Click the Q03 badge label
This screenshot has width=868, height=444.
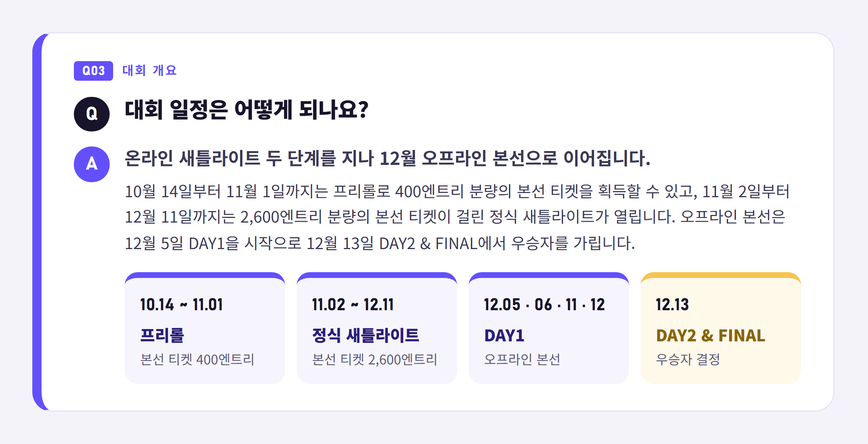point(93,71)
